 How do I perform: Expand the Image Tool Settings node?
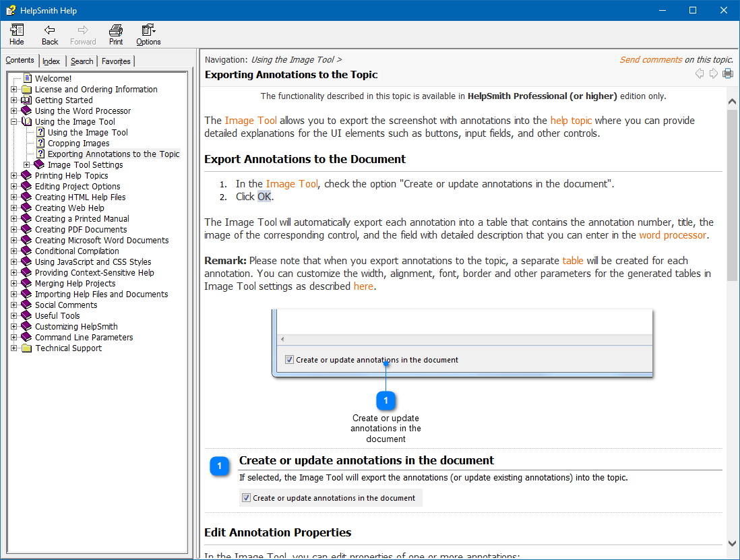click(x=27, y=164)
